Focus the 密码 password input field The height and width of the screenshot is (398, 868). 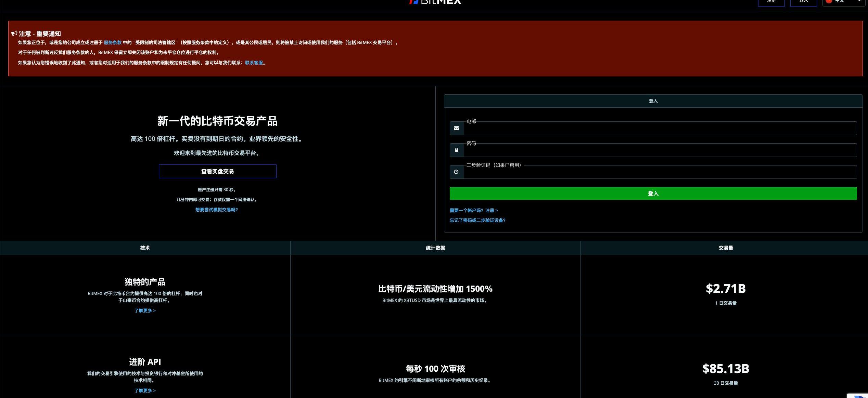(x=660, y=150)
